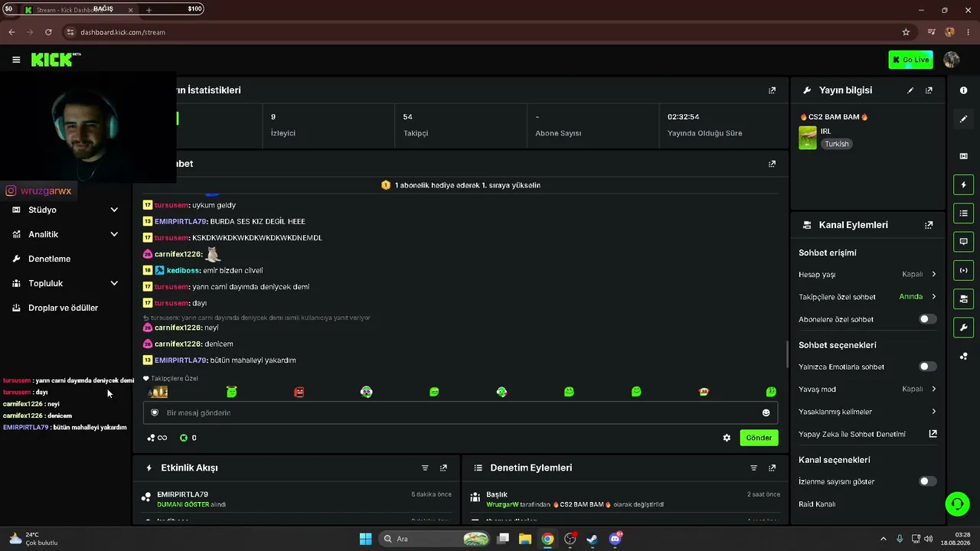The height and width of the screenshot is (551, 980).
Task: Send the chat message with Gönder
Action: click(x=759, y=438)
